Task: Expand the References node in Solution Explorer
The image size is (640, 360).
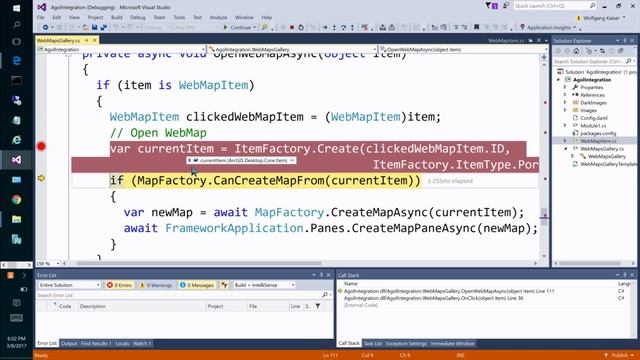Action: pyautogui.click(x=565, y=95)
